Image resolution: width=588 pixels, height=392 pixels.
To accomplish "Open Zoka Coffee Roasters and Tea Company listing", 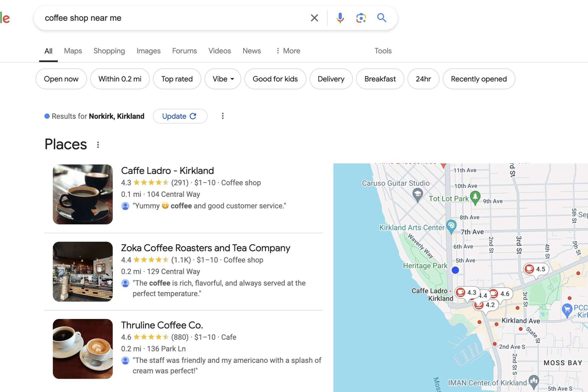I will [x=206, y=248].
